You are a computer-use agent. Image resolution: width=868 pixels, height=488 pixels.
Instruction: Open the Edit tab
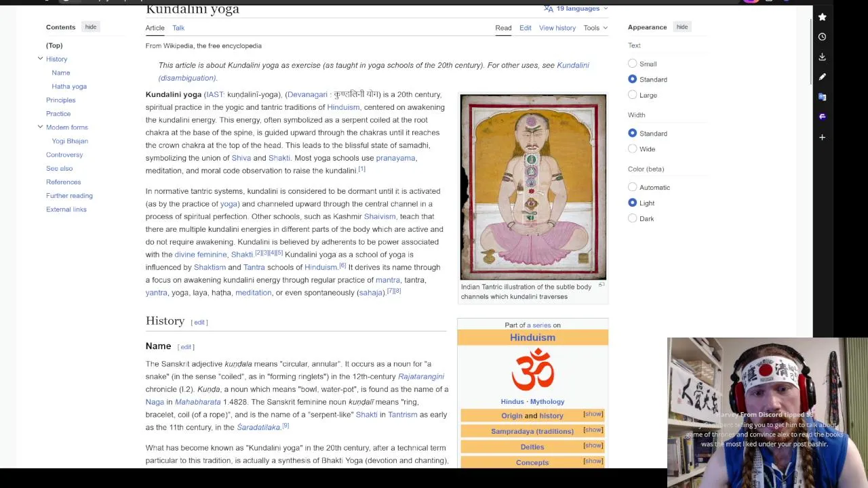526,28
